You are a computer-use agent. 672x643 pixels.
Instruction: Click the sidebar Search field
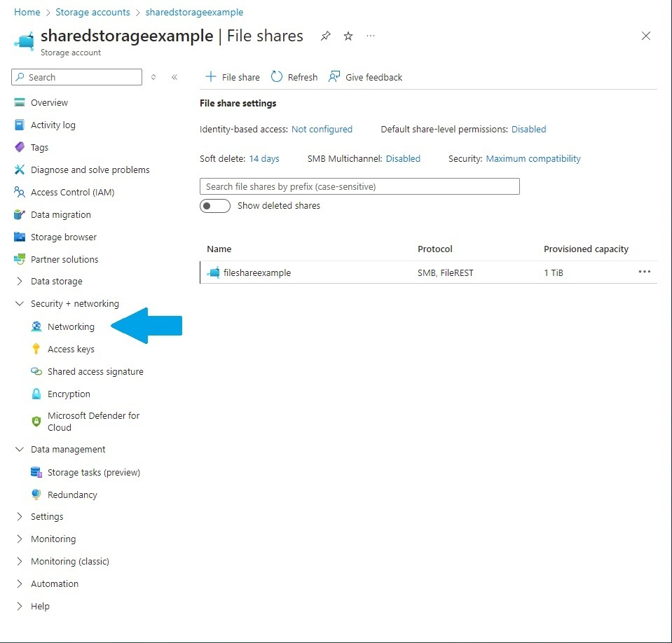click(76, 77)
